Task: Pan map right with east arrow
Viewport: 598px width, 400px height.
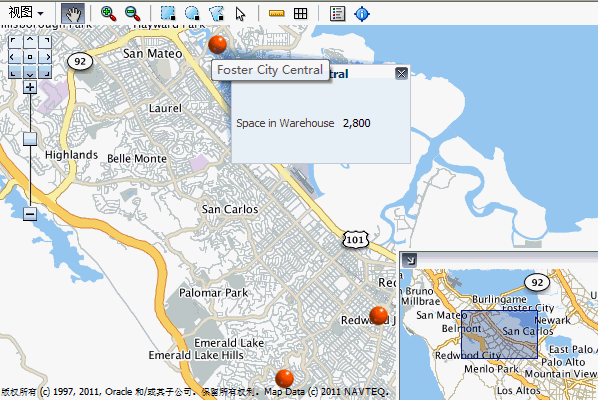Action: [46, 57]
